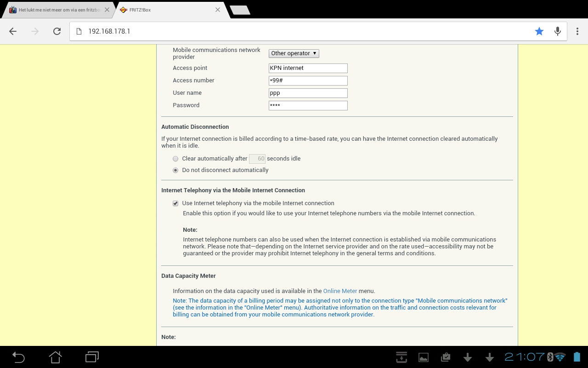Screen dimensions: 588x368
Task: Click the address bar showing 192.168.178.1
Action: click(x=303, y=31)
